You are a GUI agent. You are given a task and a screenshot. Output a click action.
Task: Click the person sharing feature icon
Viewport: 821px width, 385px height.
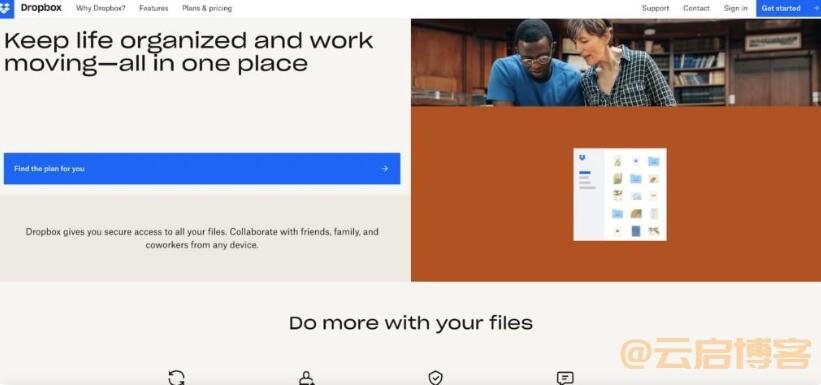click(x=306, y=378)
